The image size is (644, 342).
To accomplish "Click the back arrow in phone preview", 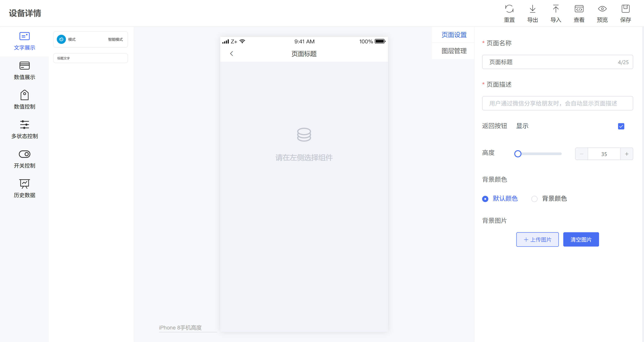I will (231, 53).
